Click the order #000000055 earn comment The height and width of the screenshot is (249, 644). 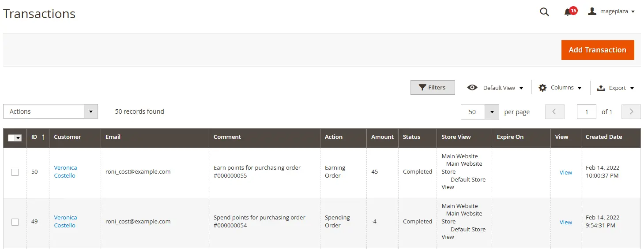click(257, 171)
